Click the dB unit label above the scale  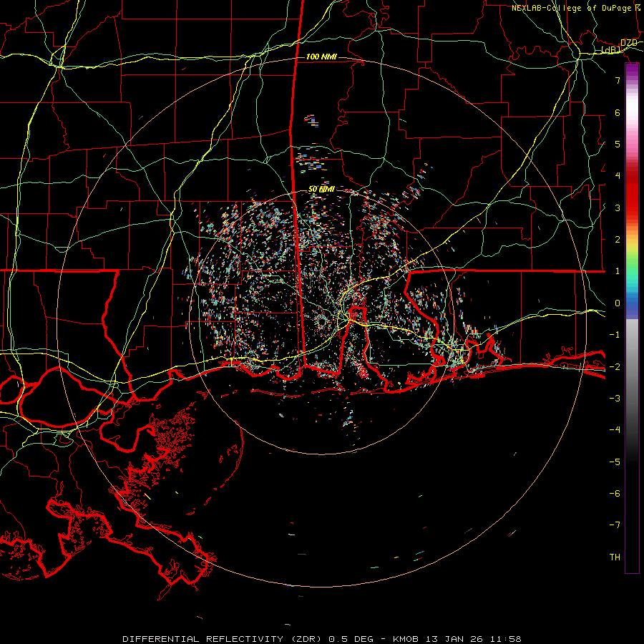click(x=611, y=50)
